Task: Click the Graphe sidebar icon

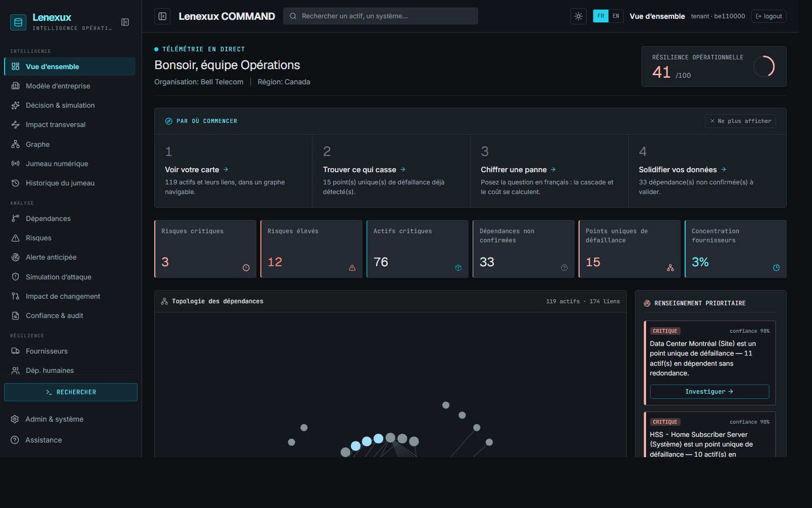Action: point(16,144)
